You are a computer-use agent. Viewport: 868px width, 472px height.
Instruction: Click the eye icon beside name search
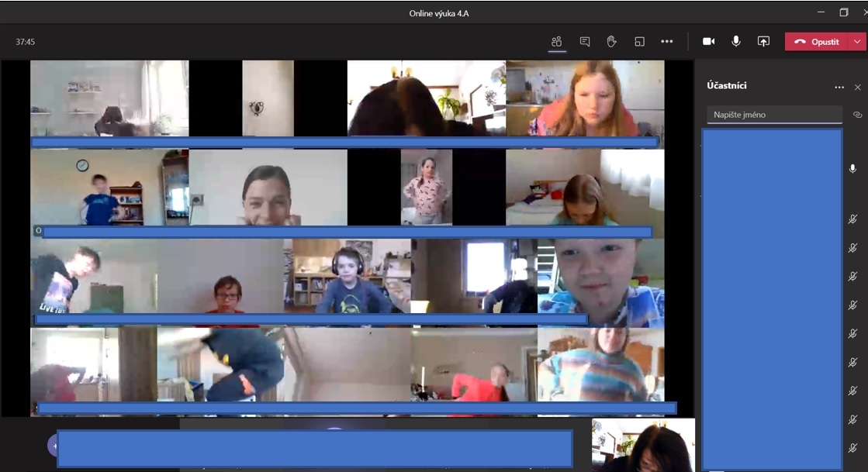pos(857,115)
